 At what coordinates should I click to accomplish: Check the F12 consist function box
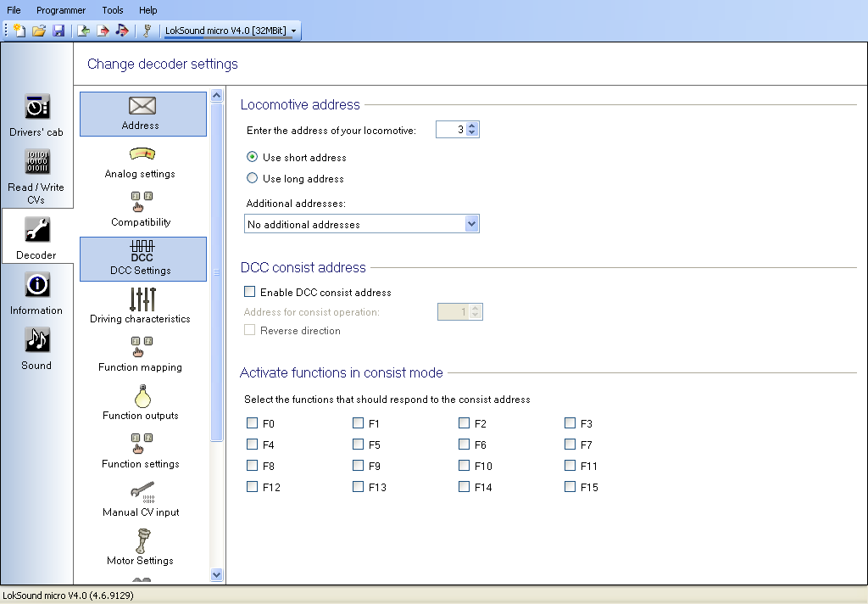coord(252,487)
